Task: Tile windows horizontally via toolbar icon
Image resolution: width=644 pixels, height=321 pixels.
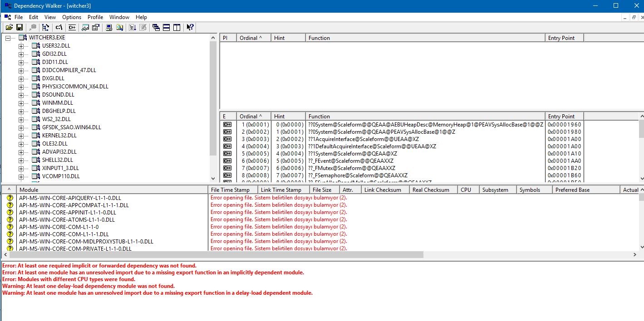Action: pyautogui.click(x=166, y=28)
